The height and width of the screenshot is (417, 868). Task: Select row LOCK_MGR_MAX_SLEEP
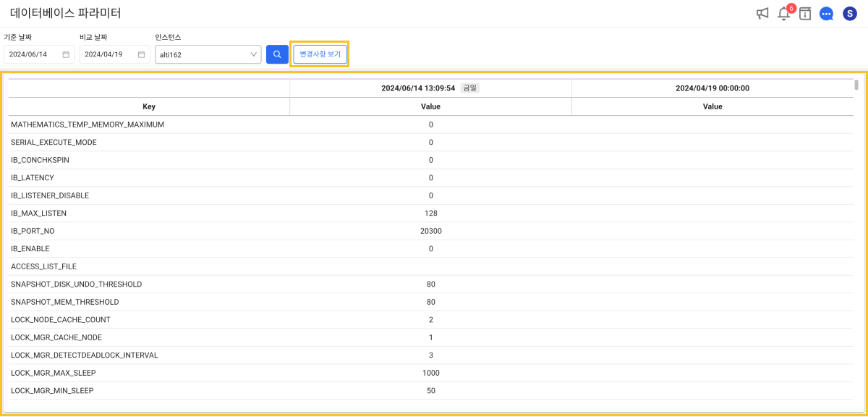coord(431,373)
